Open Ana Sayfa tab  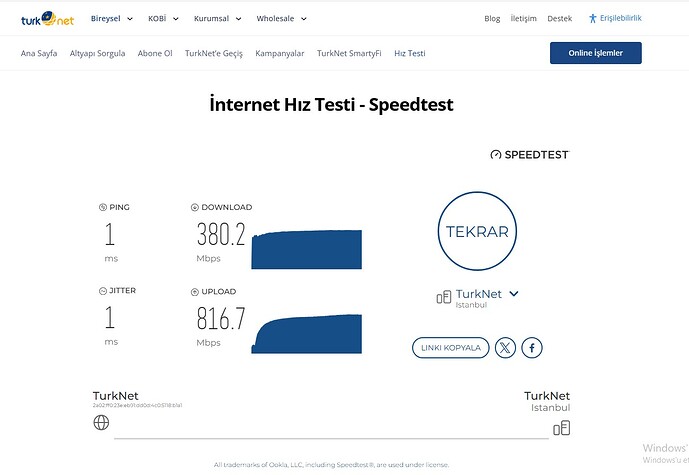39,53
